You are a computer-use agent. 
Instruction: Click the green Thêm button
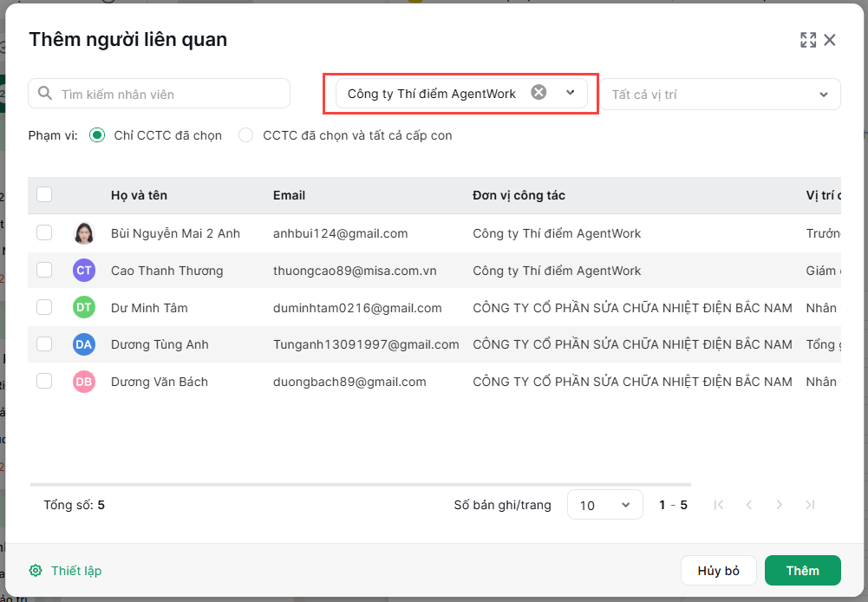click(803, 571)
